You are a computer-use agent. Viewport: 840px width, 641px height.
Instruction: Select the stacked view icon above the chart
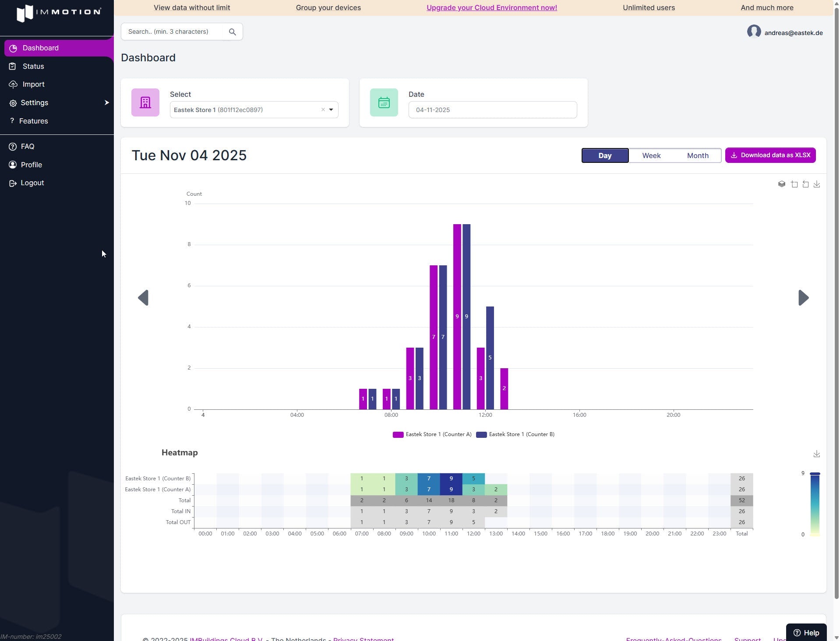(782, 184)
